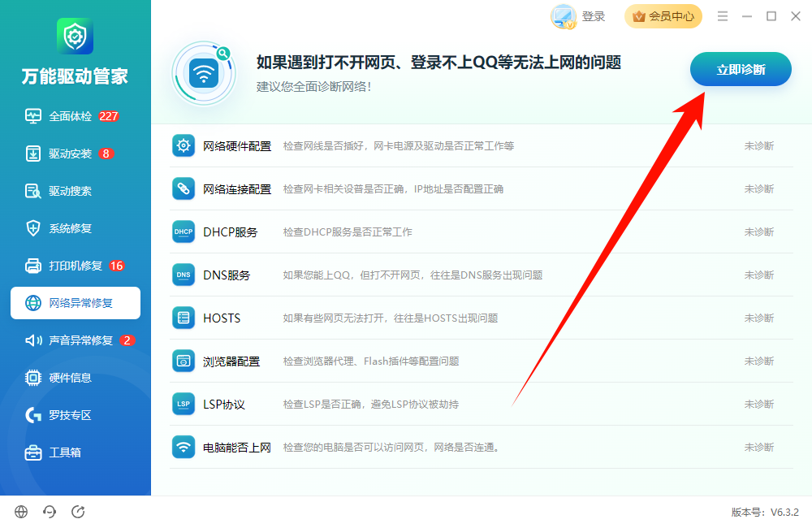Image resolution: width=812 pixels, height=528 pixels.
Task: Start diagnosis with 立即诊断 button
Action: [x=741, y=69]
